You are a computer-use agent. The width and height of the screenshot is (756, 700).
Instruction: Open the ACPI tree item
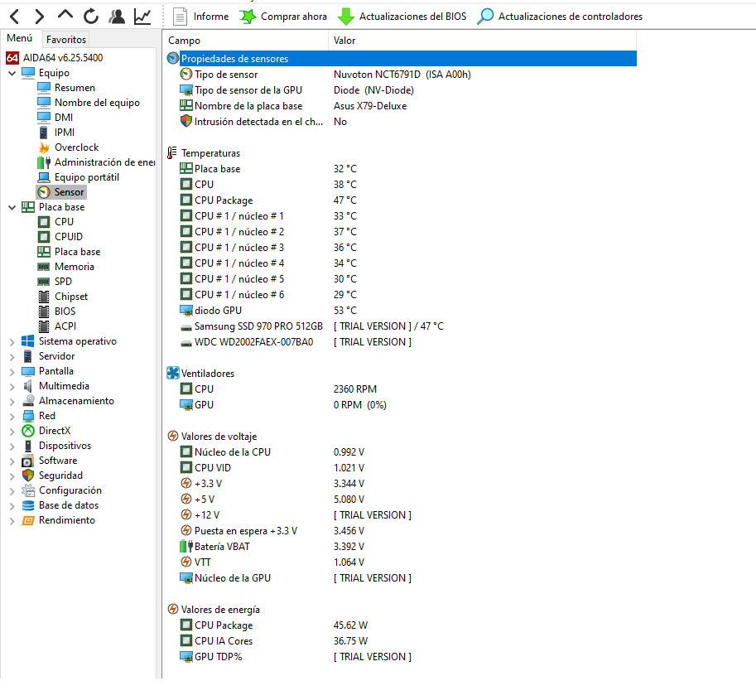pos(57,327)
